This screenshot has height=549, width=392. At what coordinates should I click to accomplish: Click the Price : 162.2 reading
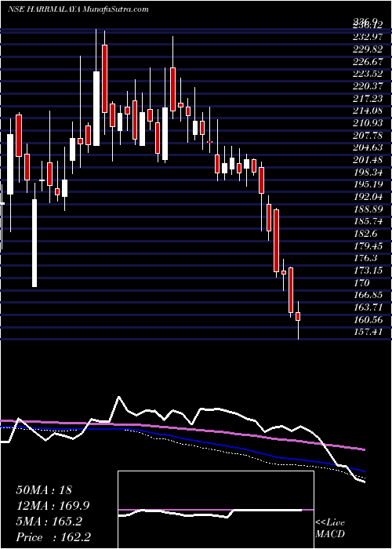[x=53, y=536]
